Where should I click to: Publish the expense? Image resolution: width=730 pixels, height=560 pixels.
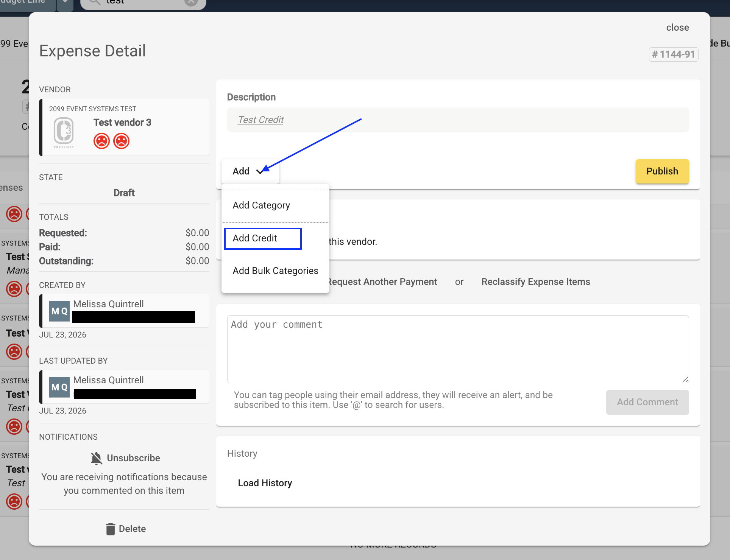[662, 171]
